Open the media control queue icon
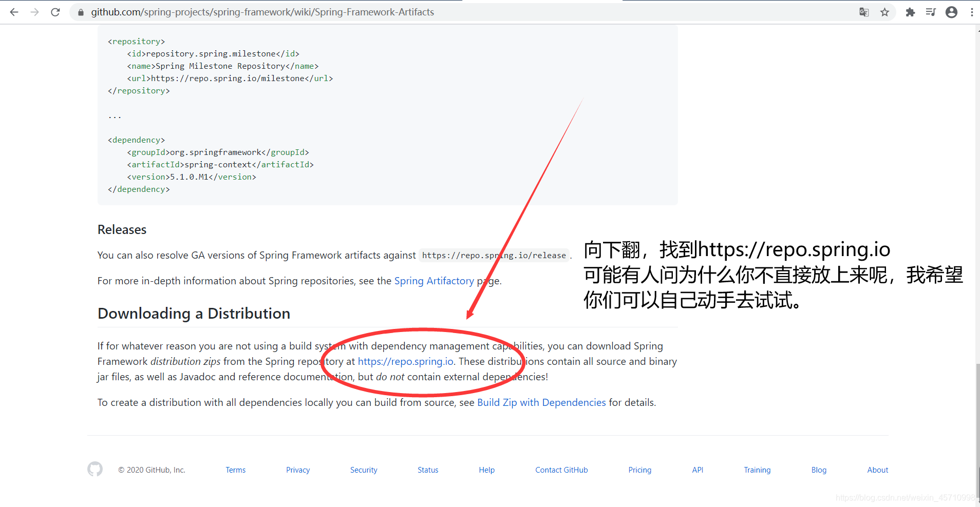The image size is (980, 507). (x=931, y=12)
